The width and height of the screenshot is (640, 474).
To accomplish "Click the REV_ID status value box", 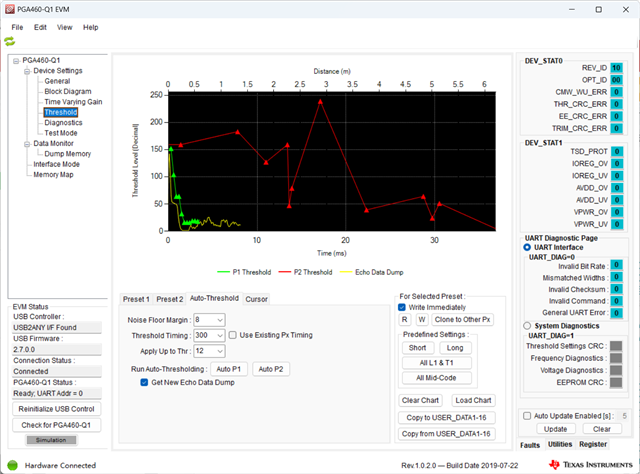I will click(x=616, y=68).
